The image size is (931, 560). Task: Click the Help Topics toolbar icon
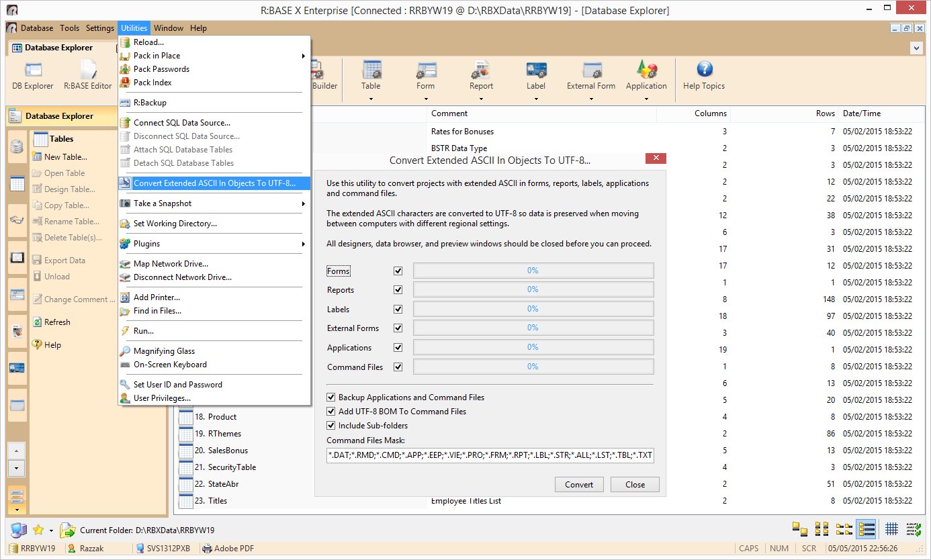coord(703,71)
